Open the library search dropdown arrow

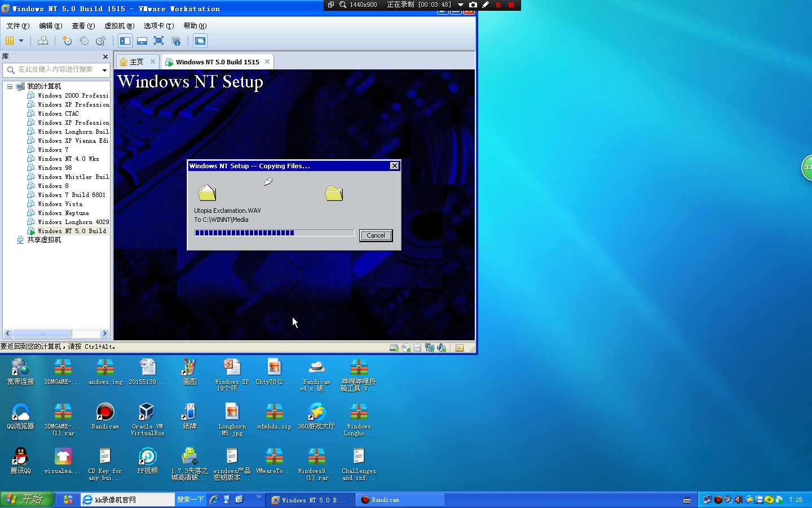[x=104, y=70]
